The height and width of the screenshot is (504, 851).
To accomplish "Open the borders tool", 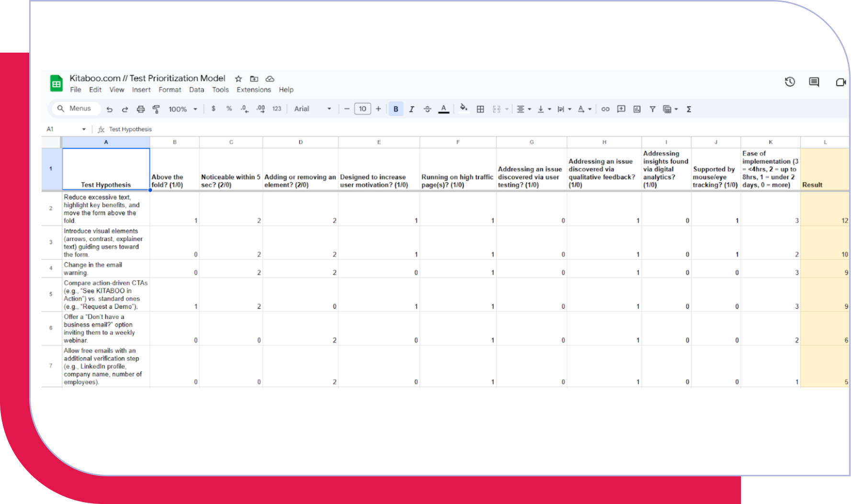I will click(x=480, y=109).
